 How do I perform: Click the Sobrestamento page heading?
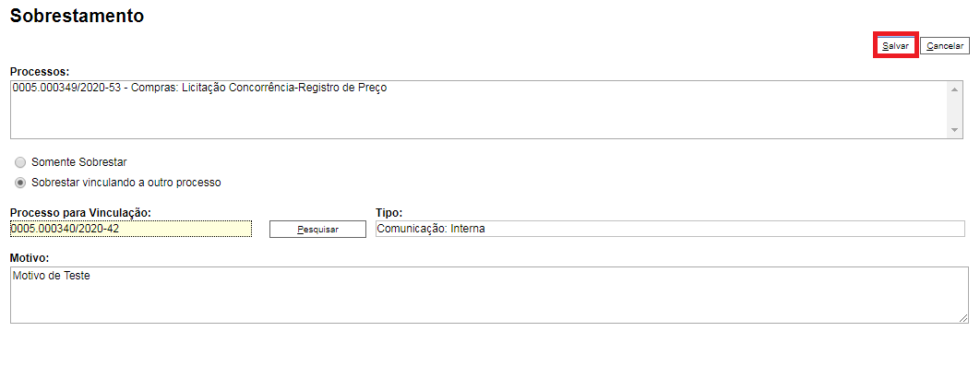[x=77, y=16]
